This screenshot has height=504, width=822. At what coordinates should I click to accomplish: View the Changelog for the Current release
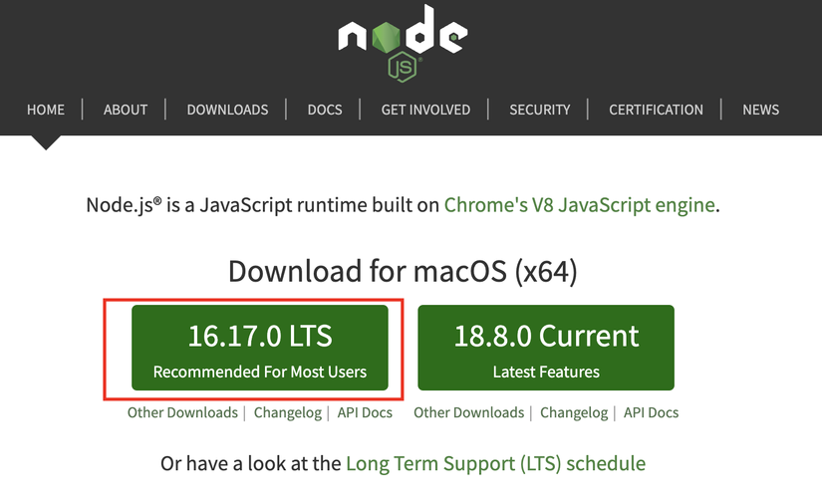point(574,412)
